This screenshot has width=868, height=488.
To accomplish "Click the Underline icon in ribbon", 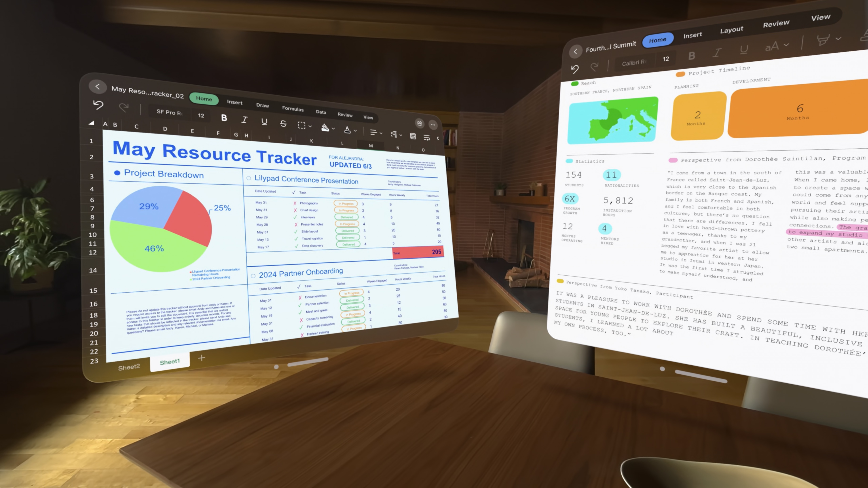I will pyautogui.click(x=264, y=121).
